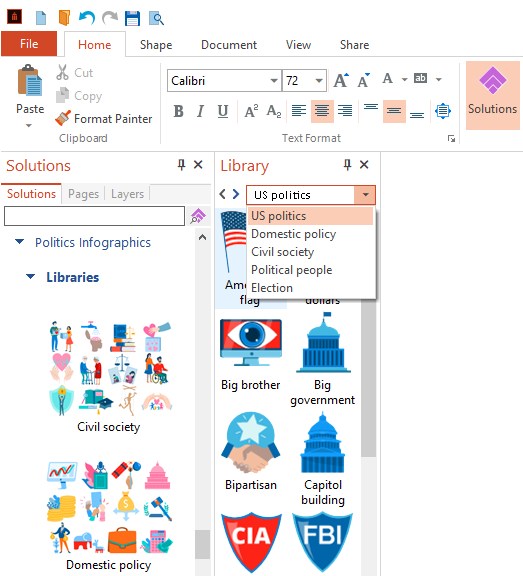Increase font size with the grow icon
The image size is (523, 576).
[341, 80]
